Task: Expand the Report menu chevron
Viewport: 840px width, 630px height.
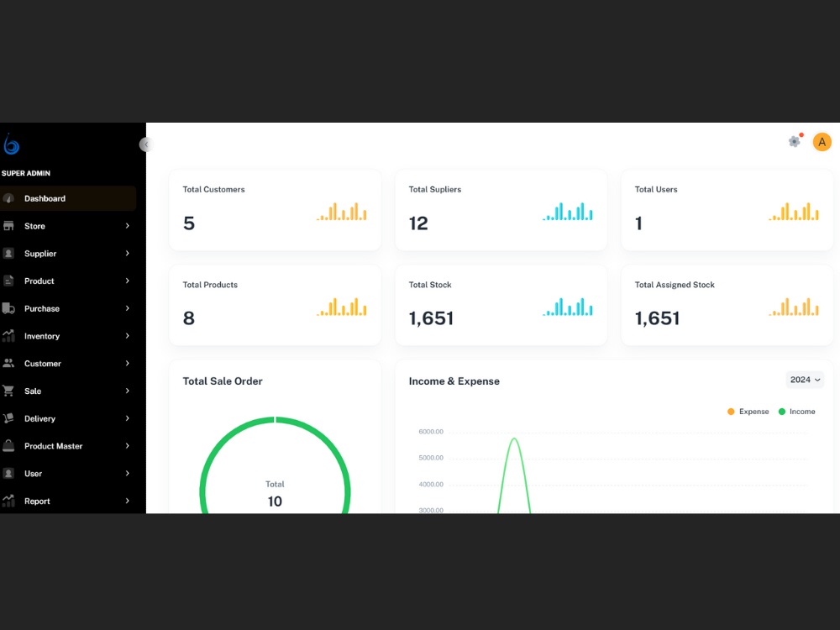Action: tap(128, 501)
